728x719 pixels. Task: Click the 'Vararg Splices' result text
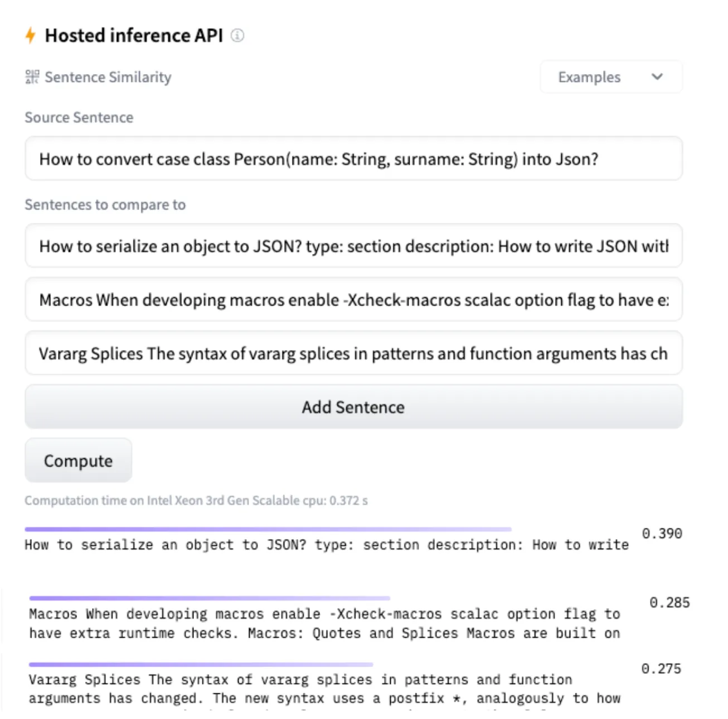[x=324, y=689]
